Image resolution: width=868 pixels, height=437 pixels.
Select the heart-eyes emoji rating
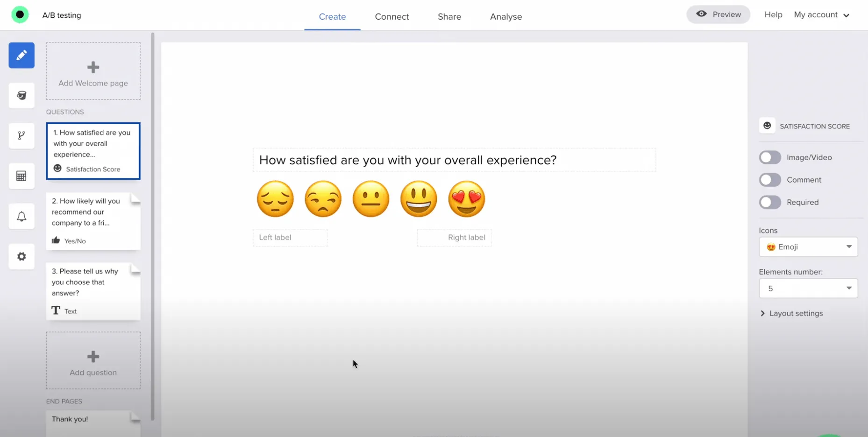(x=467, y=198)
